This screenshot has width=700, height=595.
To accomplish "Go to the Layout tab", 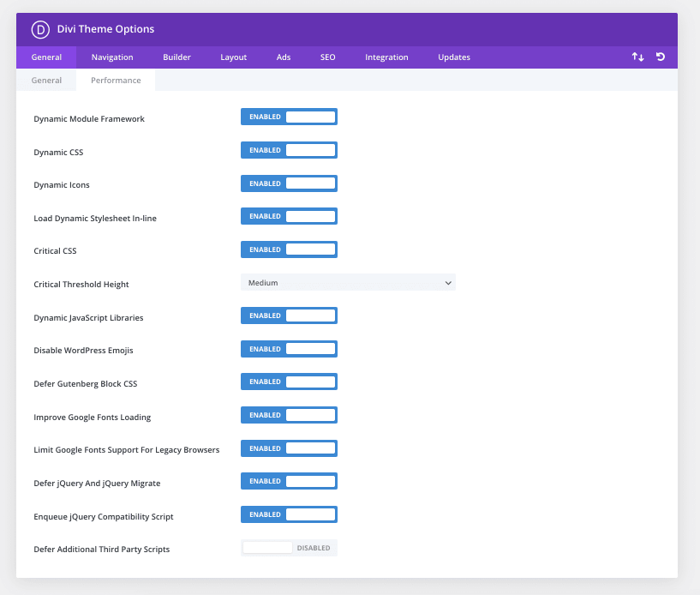I will (234, 57).
